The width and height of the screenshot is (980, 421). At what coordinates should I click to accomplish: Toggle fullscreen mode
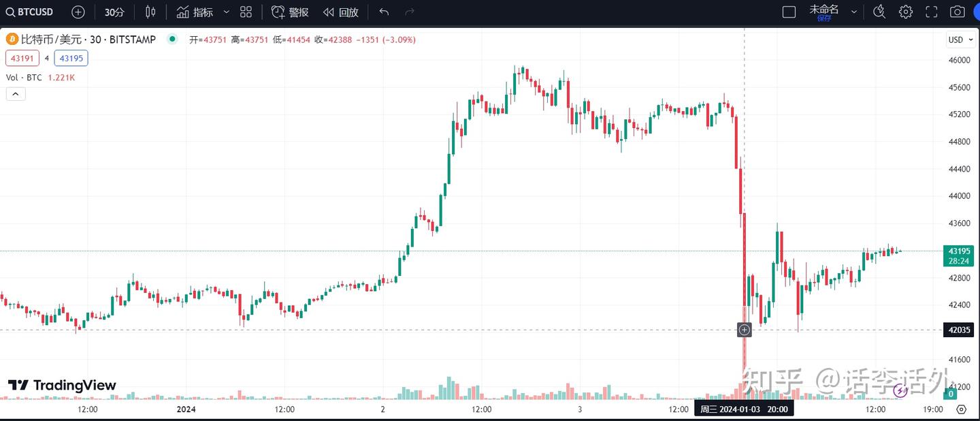point(932,12)
